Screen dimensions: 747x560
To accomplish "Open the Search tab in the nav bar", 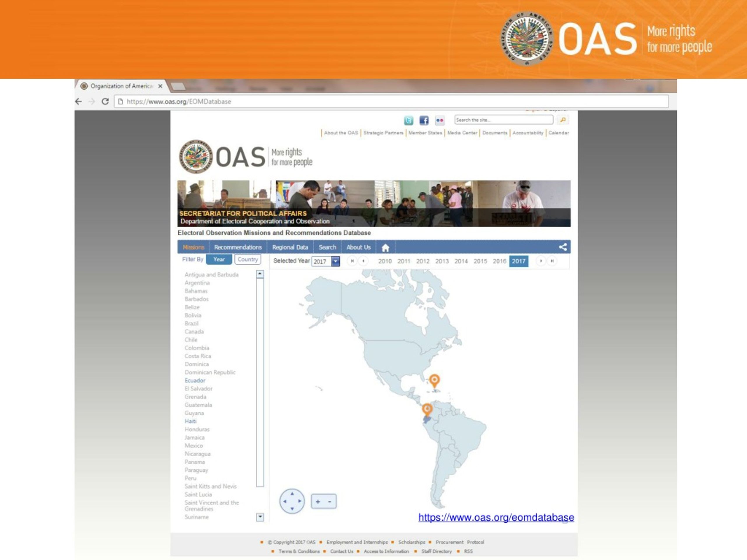I will (327, 247).
